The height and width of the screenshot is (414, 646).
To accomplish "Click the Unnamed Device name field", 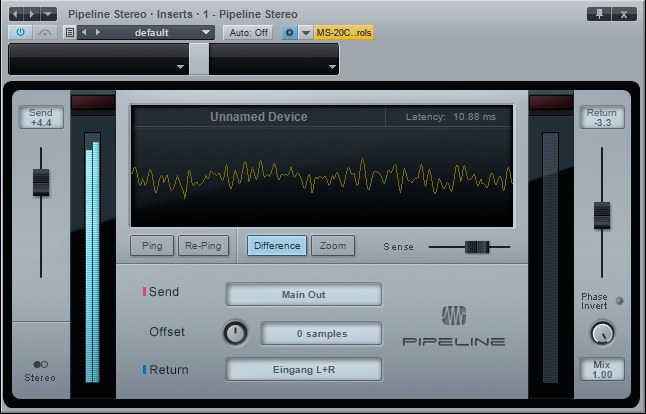I will point(258,117).
